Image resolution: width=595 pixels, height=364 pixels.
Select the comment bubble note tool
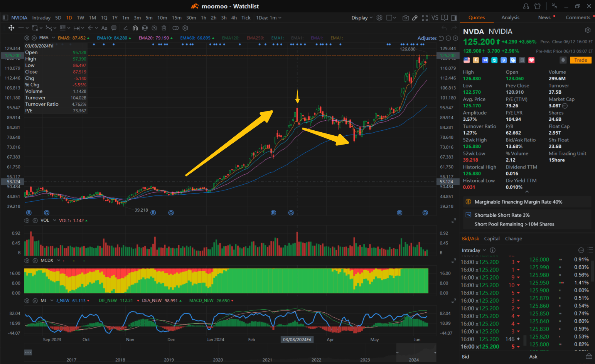pyautogui.click(x=114, y=28)
